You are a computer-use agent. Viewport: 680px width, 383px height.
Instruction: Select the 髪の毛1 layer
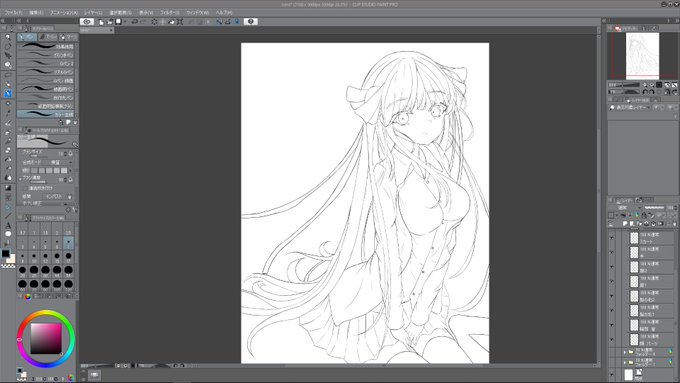(x=653, y=311)
